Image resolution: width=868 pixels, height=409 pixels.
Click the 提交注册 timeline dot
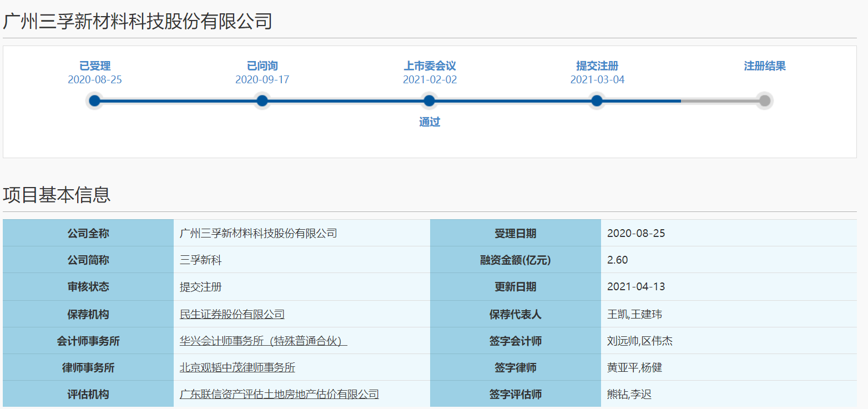click(597, 101)
